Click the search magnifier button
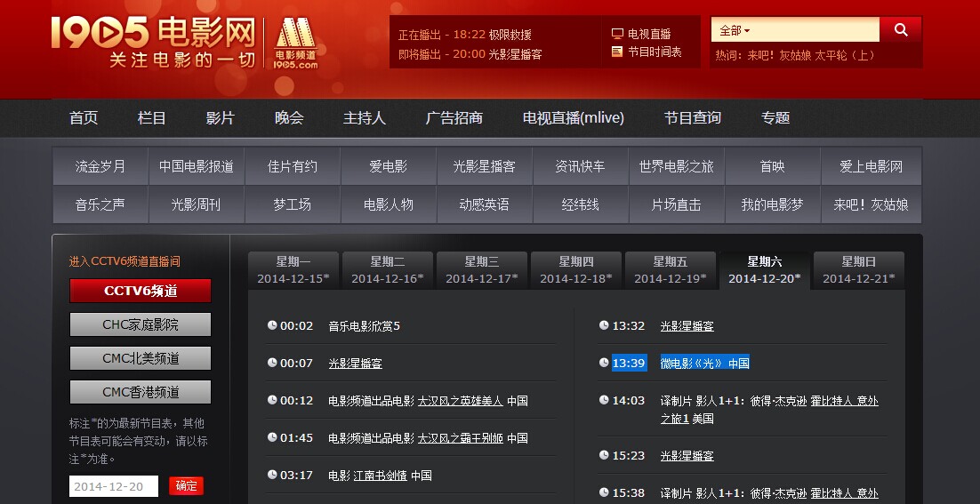The height and width of the screenshot is (504, 980). pos(901,29)
